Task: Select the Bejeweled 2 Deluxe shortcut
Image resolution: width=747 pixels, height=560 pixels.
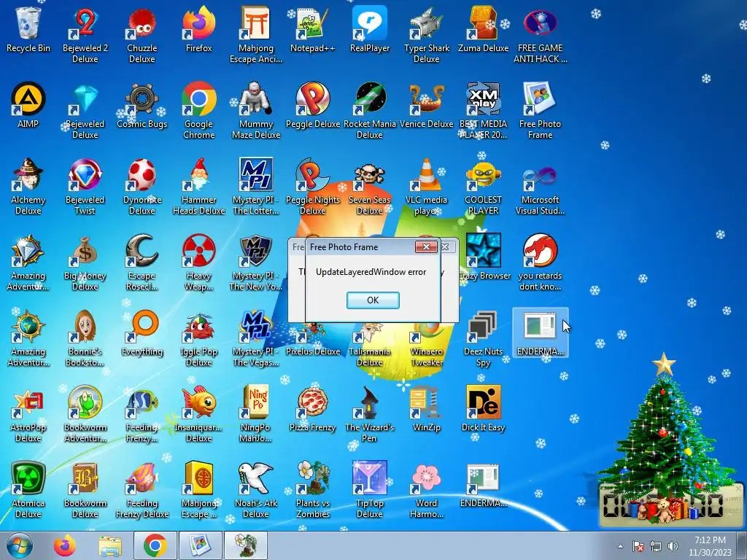Action: pyautogui.click(x=85, y=34)
